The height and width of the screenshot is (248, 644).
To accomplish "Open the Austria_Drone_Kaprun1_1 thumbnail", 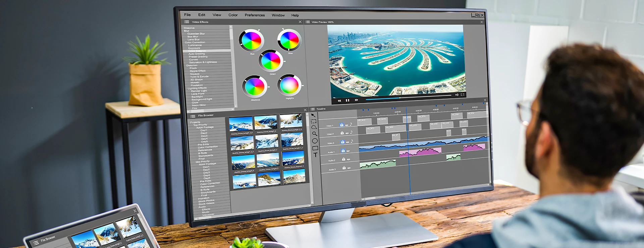I will (x=293, y=158).
